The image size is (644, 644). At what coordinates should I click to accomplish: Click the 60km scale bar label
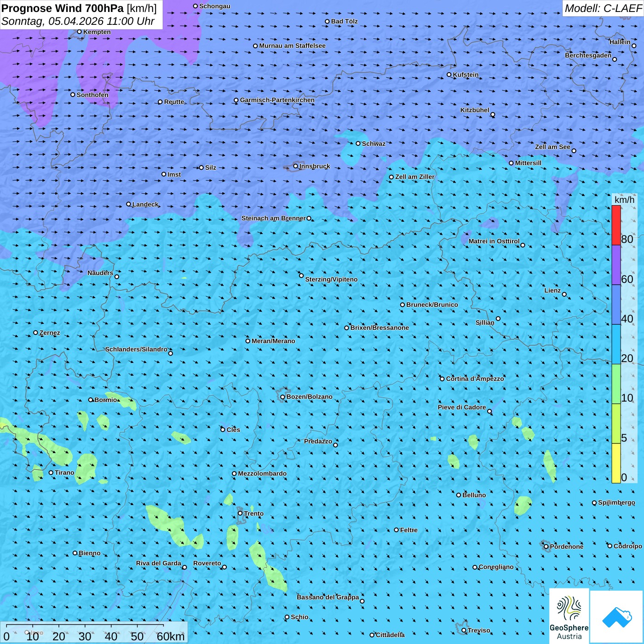click(171, 636)
